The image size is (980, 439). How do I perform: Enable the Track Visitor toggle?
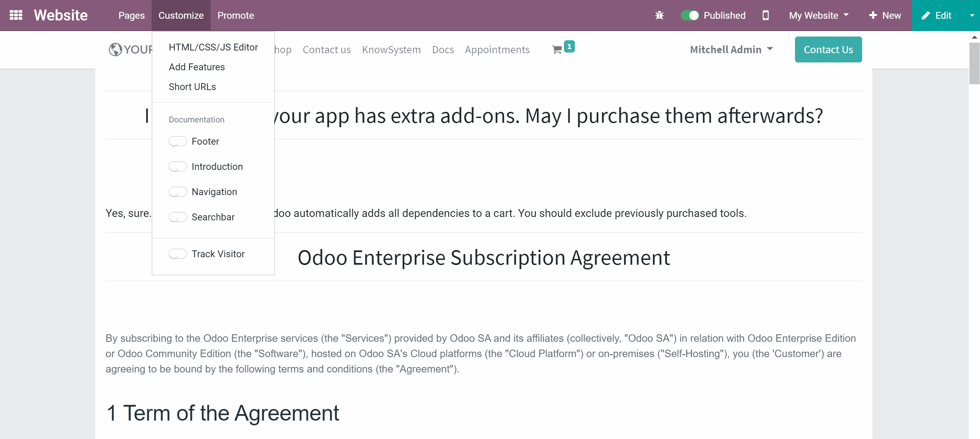click(x=178, y=254)
